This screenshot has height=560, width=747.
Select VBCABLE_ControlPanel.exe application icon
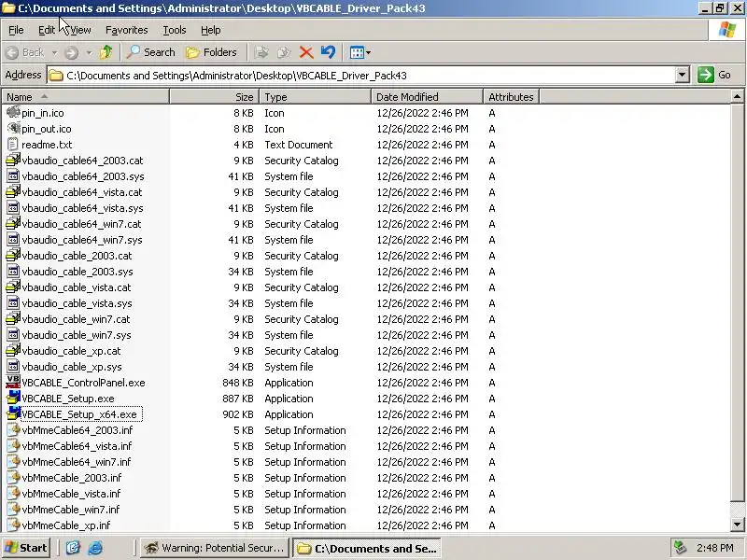tap(13, 382)
